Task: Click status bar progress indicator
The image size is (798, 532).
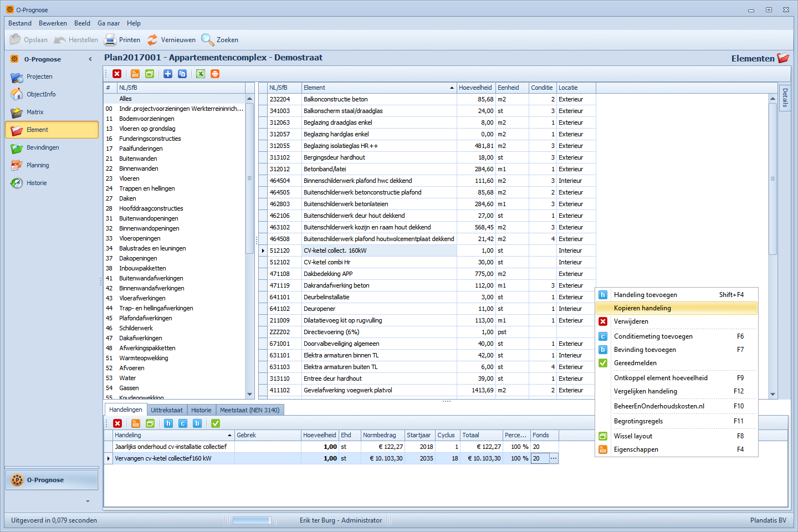Action: click(252, 520)
